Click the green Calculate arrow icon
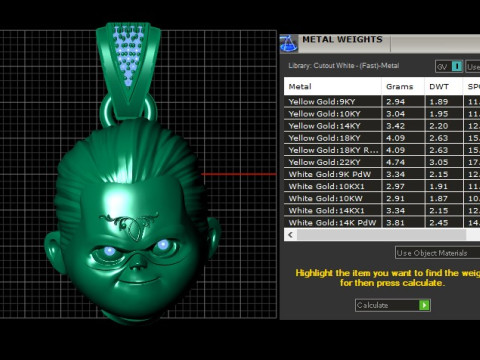 pyautogui.click(x=424, y=305)
